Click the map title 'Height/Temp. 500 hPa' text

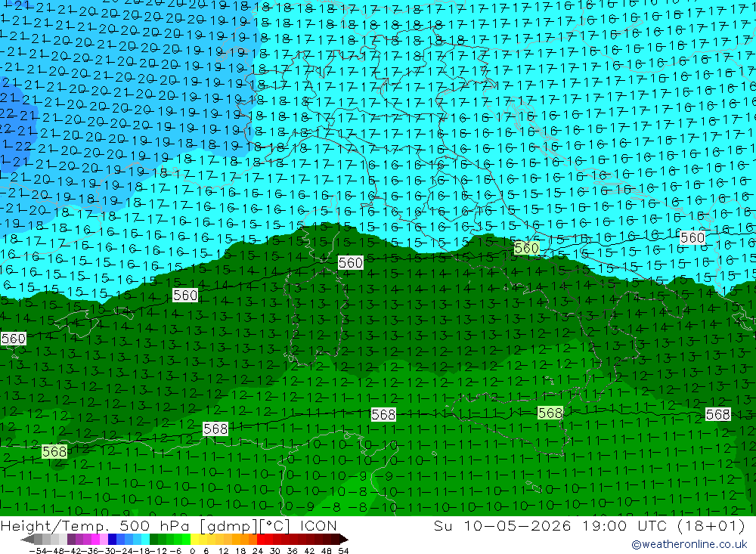click(95, 525)
